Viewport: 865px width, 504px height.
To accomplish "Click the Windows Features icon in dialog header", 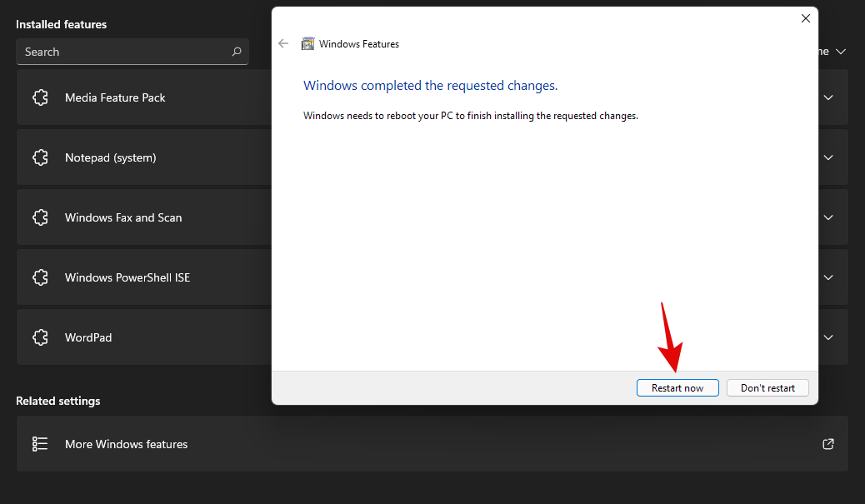I will (x=308, y=43).
